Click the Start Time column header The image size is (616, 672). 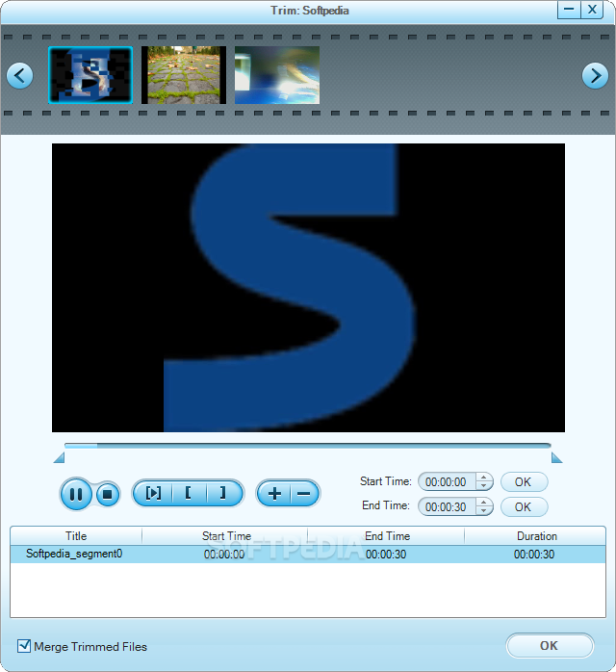click(x=226, y=536)
